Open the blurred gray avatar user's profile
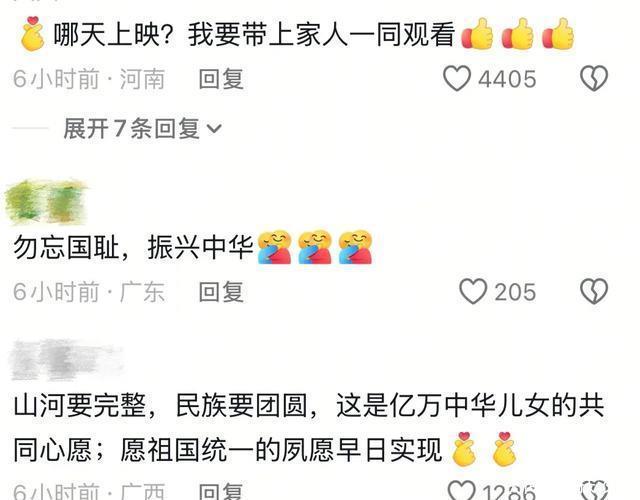Image resolution: width=640 pixels, height=500 pixels. click(x=65, y=360)
